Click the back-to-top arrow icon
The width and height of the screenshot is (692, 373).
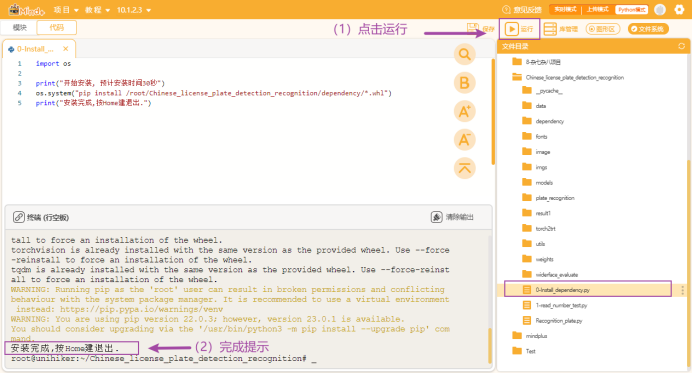pyautogui.click(x=464, y=168)
